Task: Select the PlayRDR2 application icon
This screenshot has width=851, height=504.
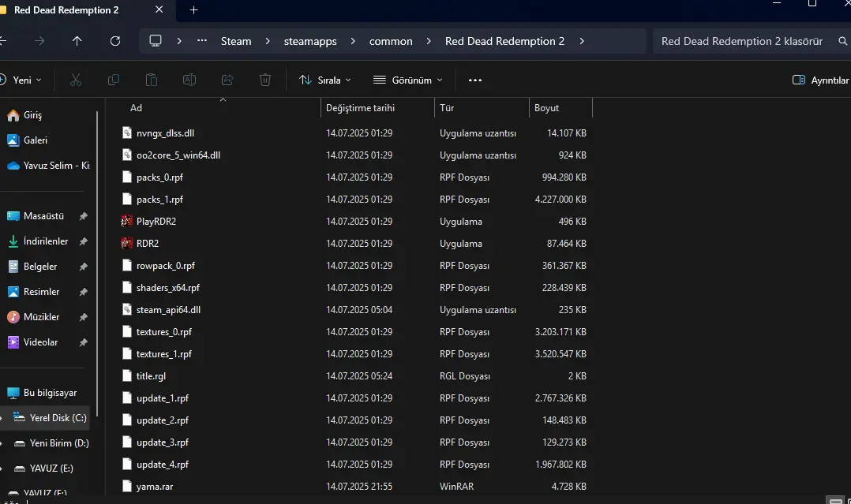Action: pyautogui.click(x=126, y=222)
